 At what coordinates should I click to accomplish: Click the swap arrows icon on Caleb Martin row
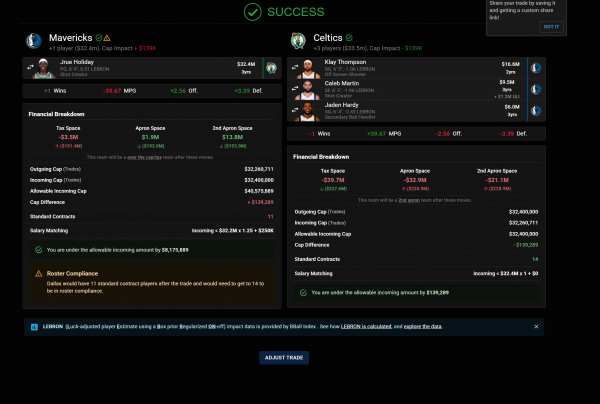click(295, 88)
